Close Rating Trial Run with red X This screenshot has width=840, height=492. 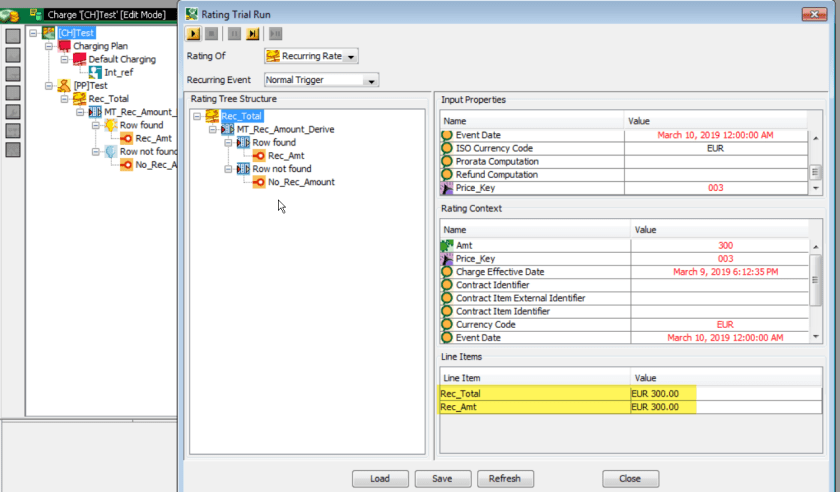814,14
